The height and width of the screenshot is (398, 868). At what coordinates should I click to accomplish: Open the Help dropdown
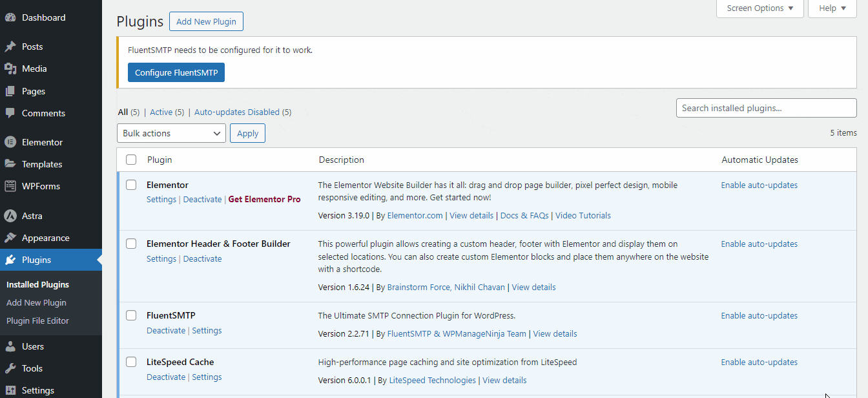click(x=832, y=8)
